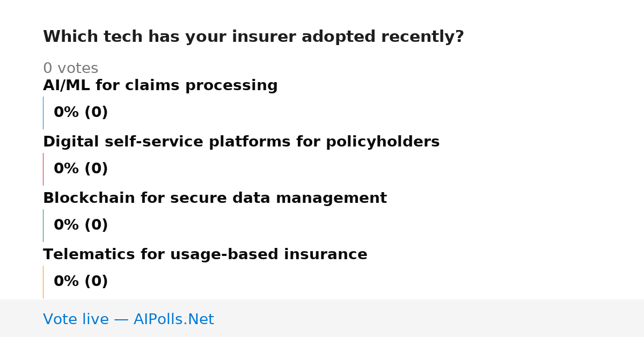Image resolution: width=644 pixels, height=337 pixels.
Task: Click the '0 votes' count text
Action: pyautogui.click(x=70, y=69)
